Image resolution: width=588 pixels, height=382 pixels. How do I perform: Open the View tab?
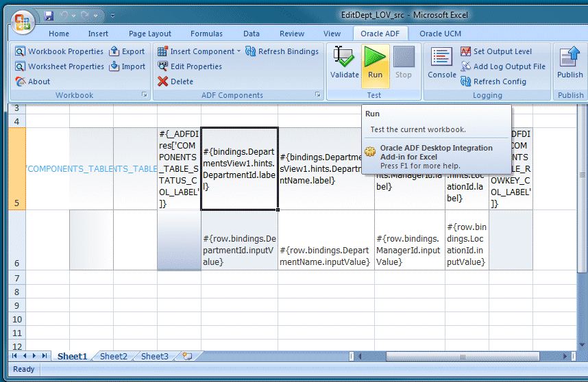tap(332, 34)
